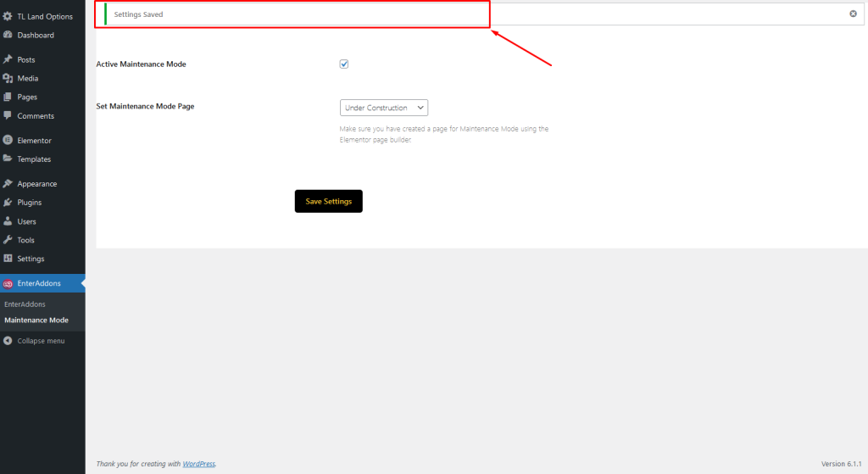Click the Elementor logo icon
The image size is (868, 474).
pos(8,140)
